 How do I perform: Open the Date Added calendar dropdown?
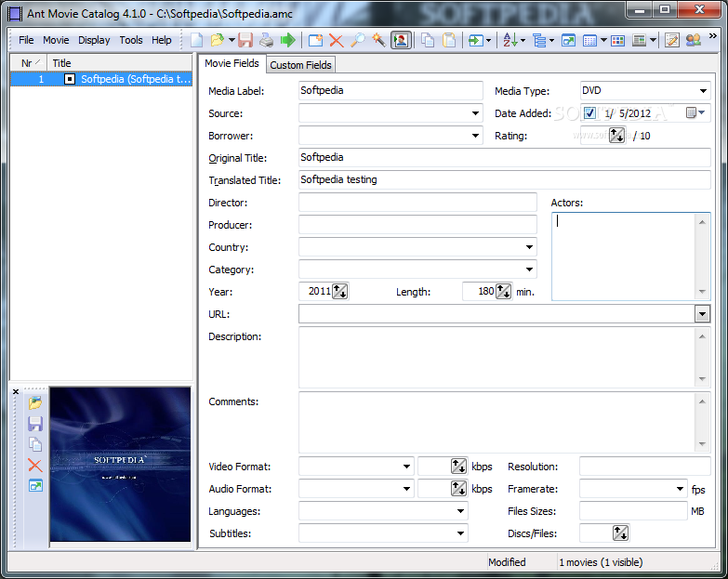(x=695, y=112)
